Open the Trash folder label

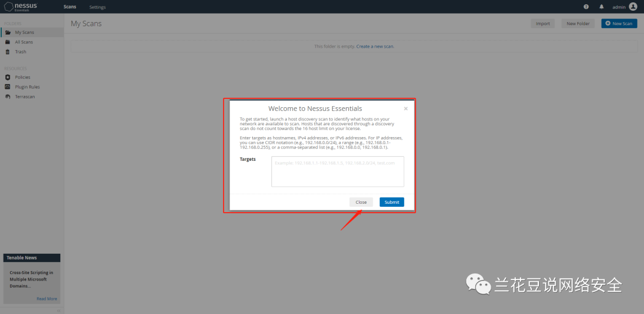20,52
